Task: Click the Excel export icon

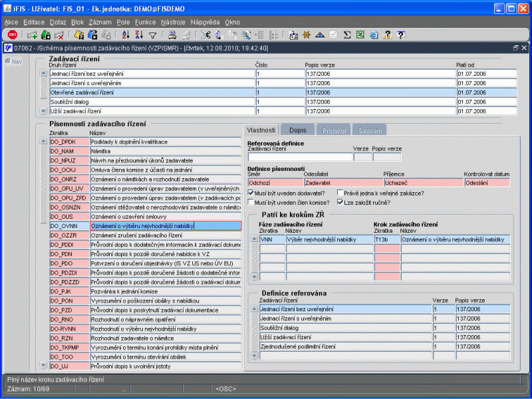Action: 360,35
